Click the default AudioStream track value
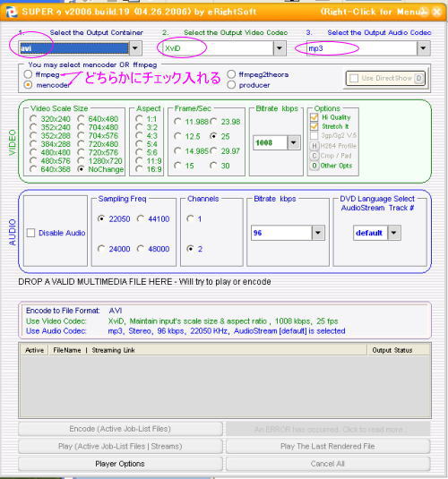 370,233
